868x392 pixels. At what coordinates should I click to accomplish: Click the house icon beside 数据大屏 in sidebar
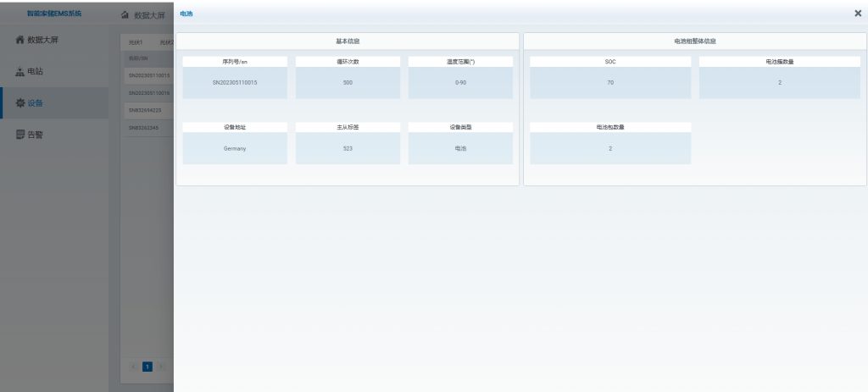20,40
